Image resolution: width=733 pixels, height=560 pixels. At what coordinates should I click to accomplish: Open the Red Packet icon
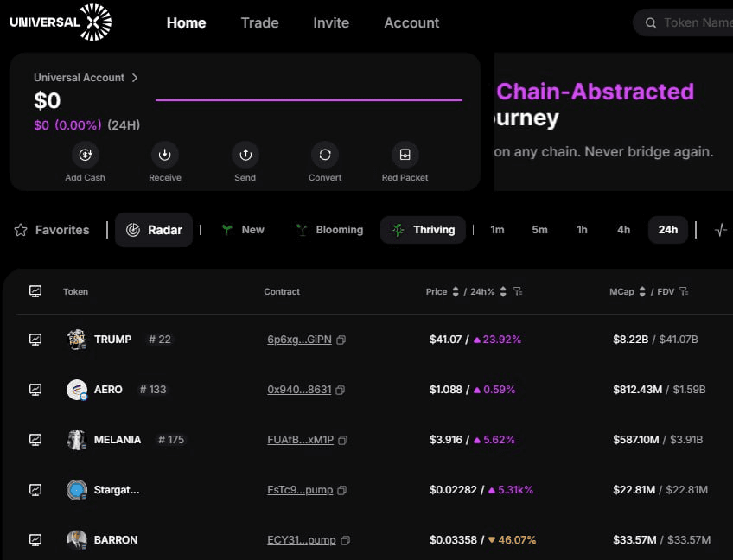405,154
